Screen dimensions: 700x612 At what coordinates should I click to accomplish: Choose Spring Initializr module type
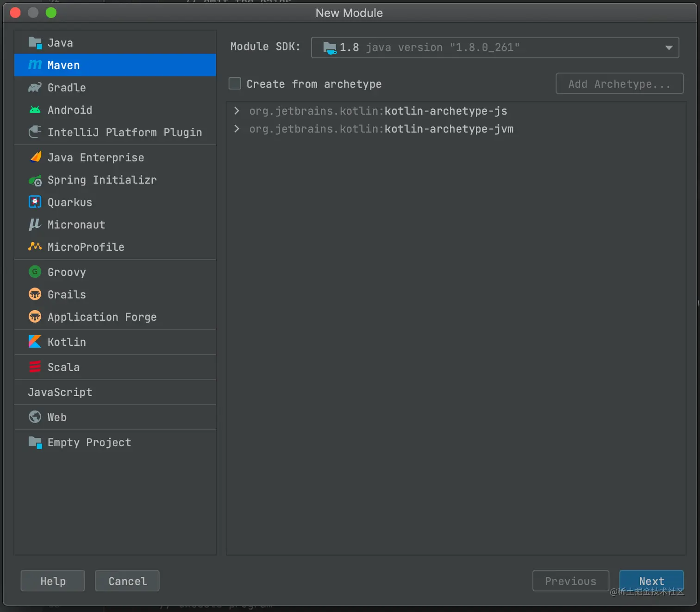[115, 180]
